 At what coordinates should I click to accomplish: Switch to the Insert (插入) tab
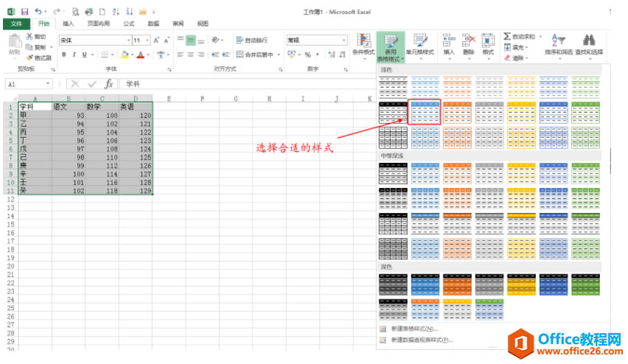[69, 24]
